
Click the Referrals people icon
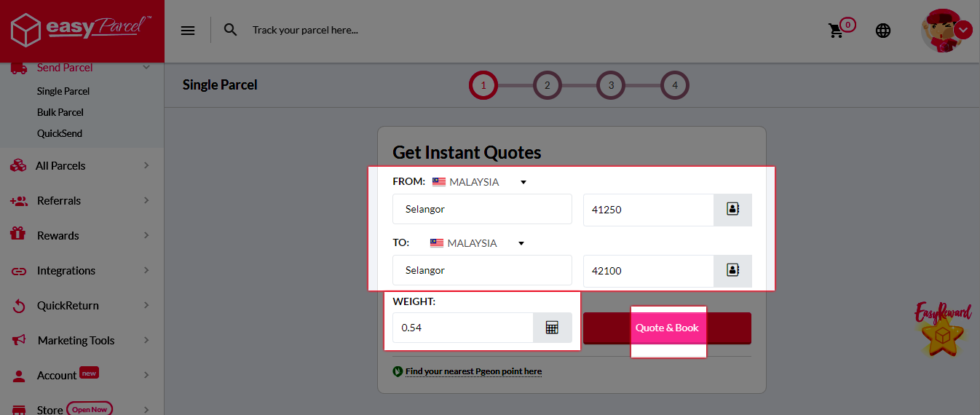coord(19,201)
